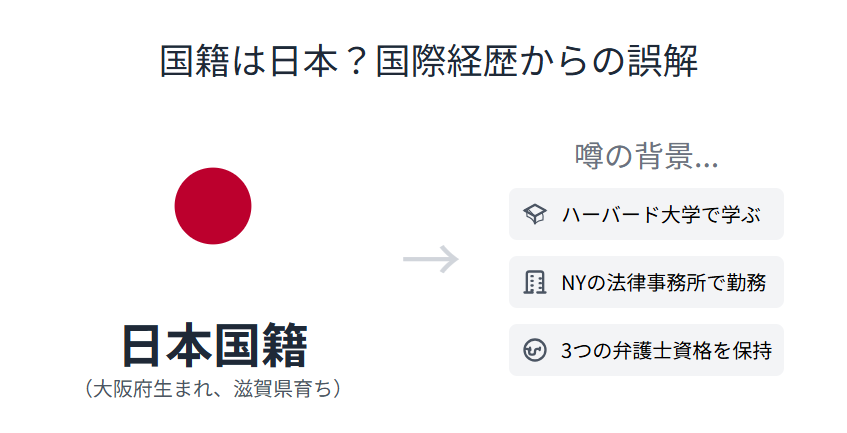847x433 pixels.
Task: Select the ハーバード大学で学ぶ label text
Action: [661, 214]
